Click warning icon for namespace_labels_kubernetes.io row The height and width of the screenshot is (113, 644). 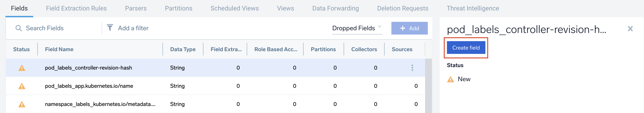tap(22, 104)
